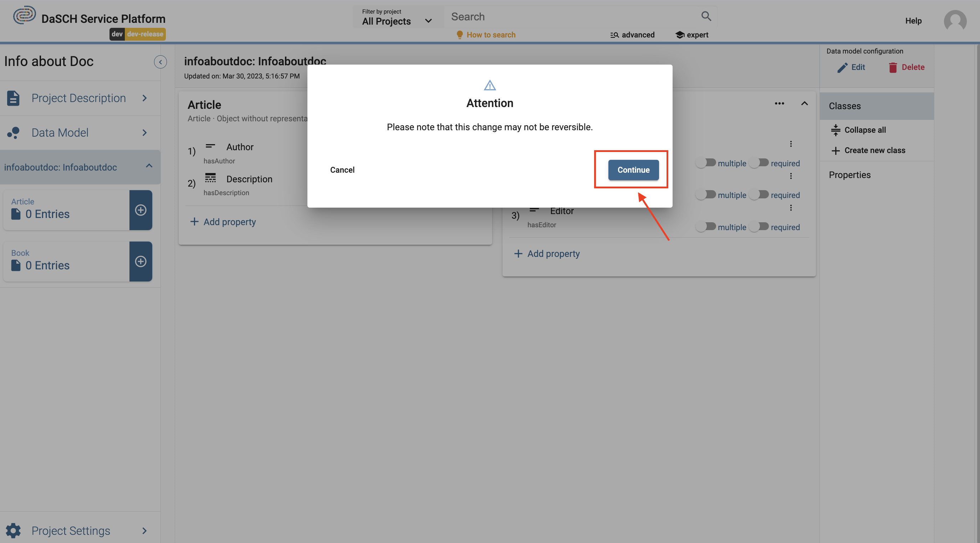Image resolution: width=980 pixels, height=543 pixels.
Task: Collapse the left sidebar with arrow button
Action: pos(160,62)
